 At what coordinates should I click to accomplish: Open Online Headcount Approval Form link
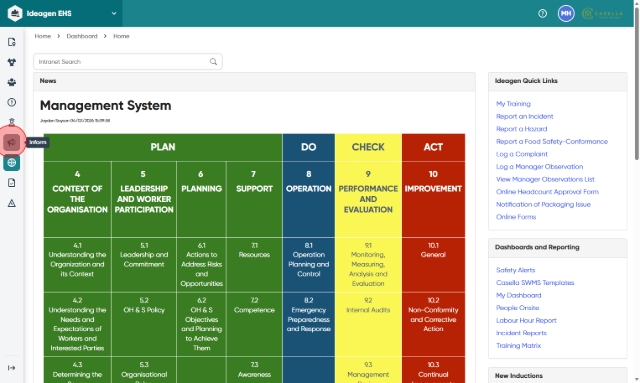[x=547, y=192]
